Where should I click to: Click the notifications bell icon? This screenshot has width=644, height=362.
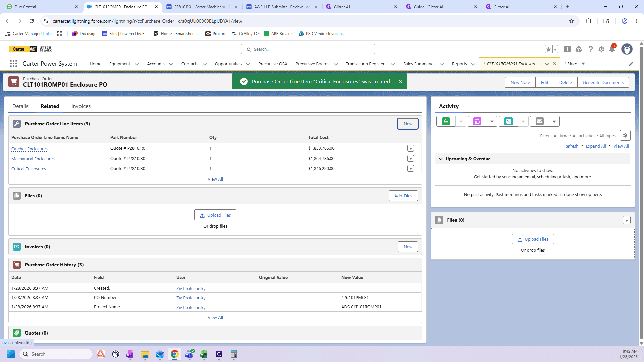(612, 49)
